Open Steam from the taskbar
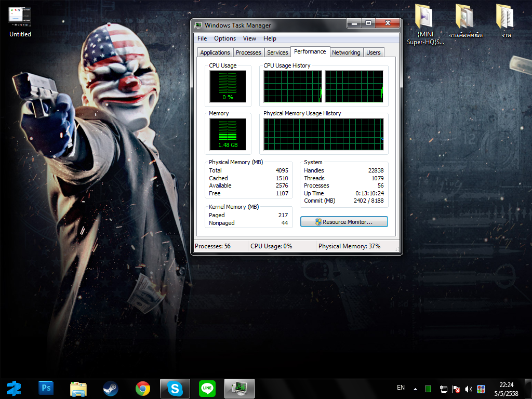 (111, 389)
